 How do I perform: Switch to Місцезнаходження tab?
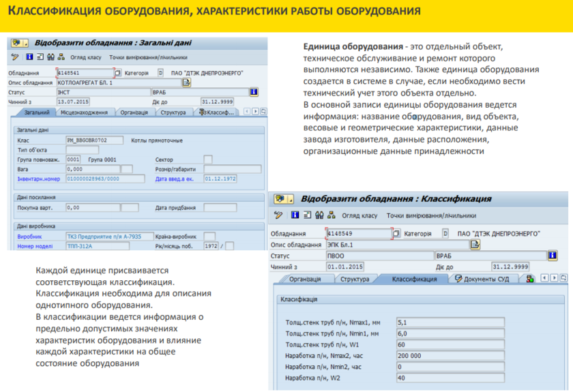pyautogui.click(x=83, y=112)
